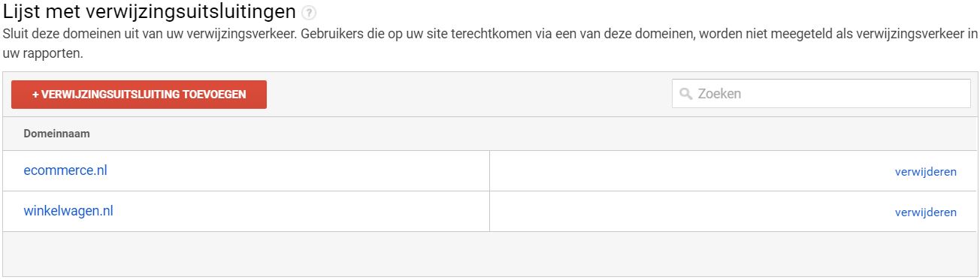The image size is (980, 280).
Task: Select the heading 'Lijst met verwijzingsuitsluitingen'
Action: [150, 13]
